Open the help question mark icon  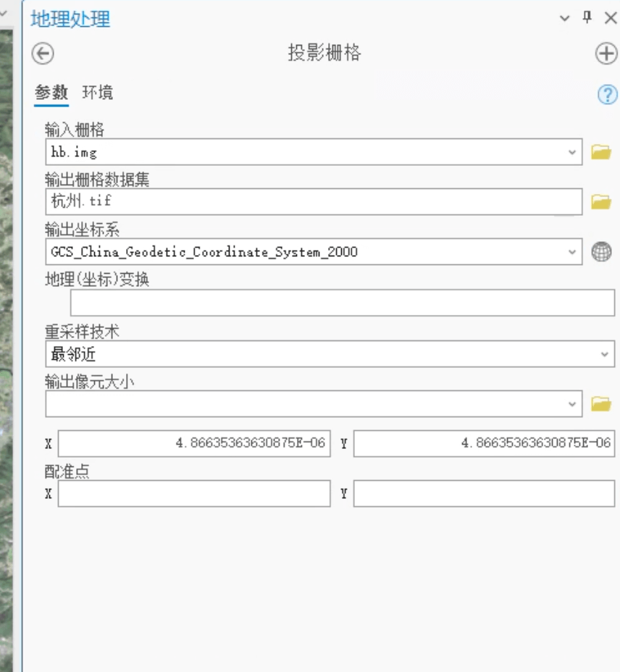pos(607,94)
